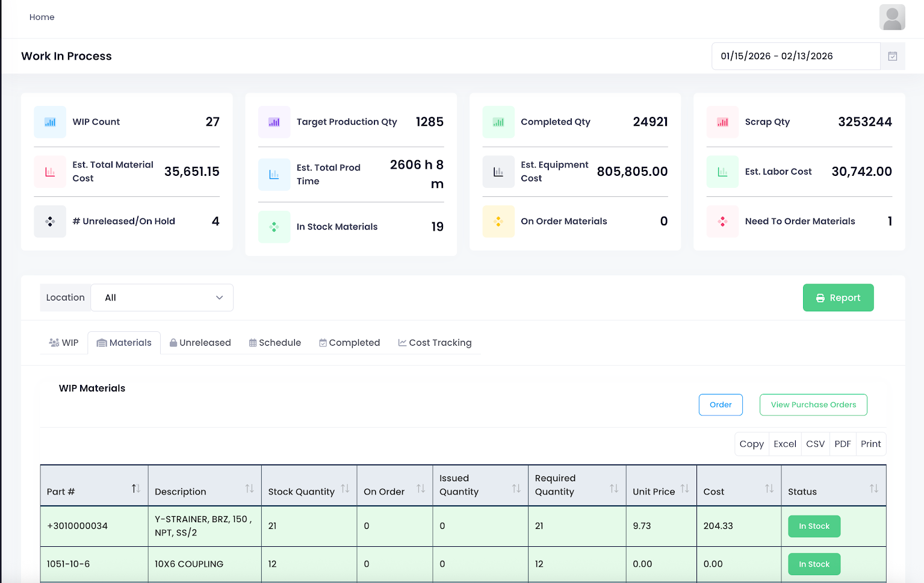The width and height of the screenshot is (924, 583).
Task: Click the calendar icon beside the date range
Action: pos(893,55)
